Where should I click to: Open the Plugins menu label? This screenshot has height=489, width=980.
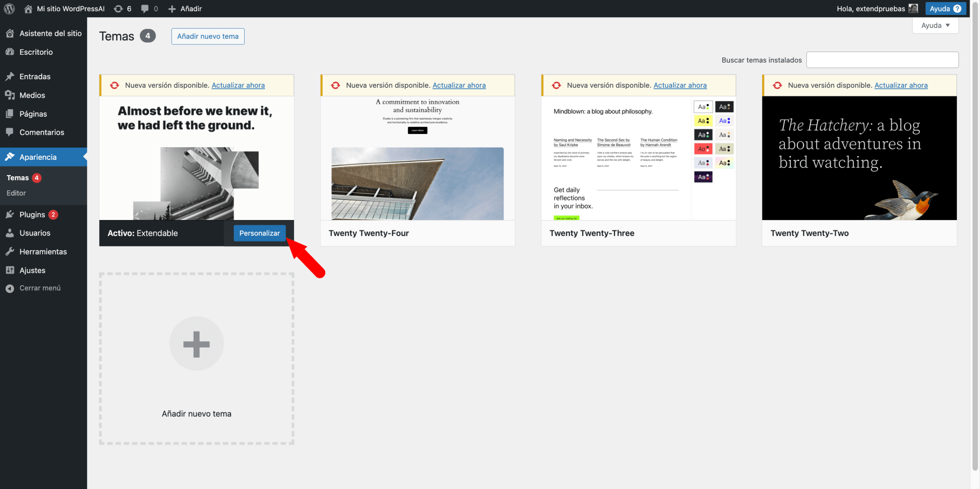32,214
